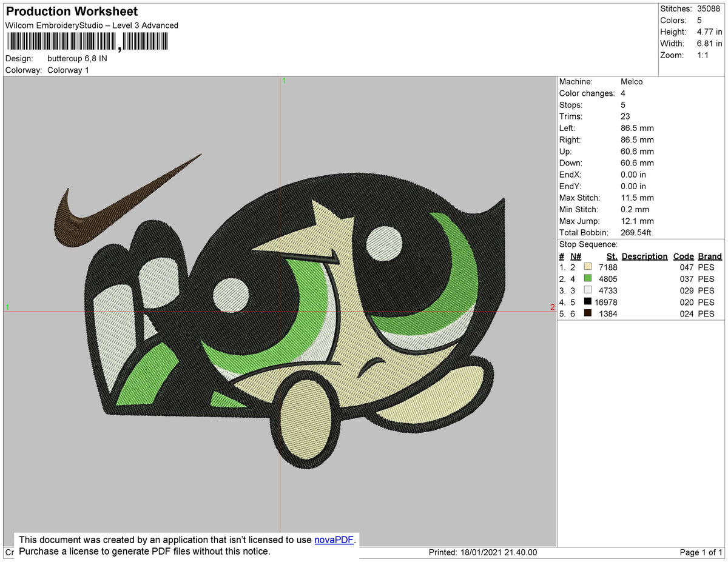Choose the black swatch with 16978 stitches
Screen dimensions: 728x562
click(587, 302)
